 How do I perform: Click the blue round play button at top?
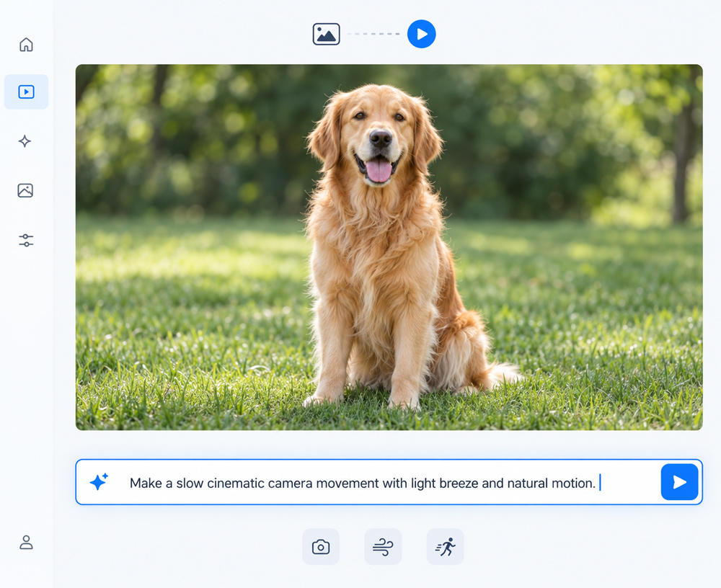(421, 34)
